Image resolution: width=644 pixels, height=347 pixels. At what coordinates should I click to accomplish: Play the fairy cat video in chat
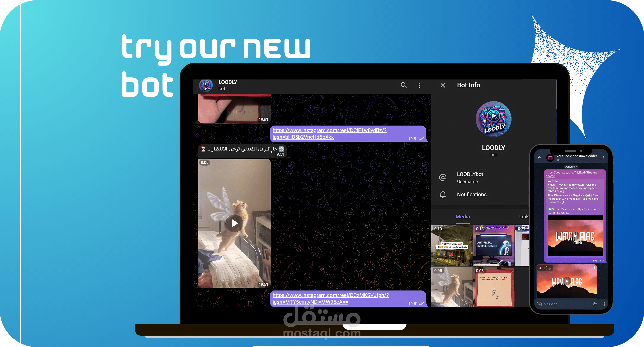tap(234, 223)
